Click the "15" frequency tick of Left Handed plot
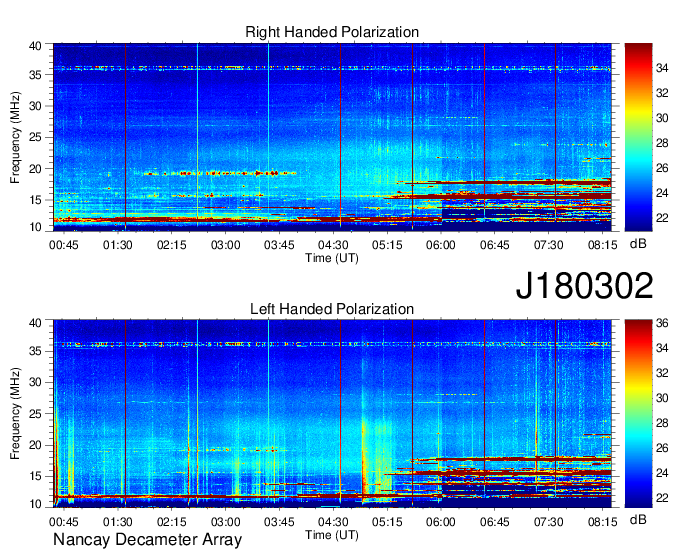This screenshot has height=552, width=680. tap(35, 477)
